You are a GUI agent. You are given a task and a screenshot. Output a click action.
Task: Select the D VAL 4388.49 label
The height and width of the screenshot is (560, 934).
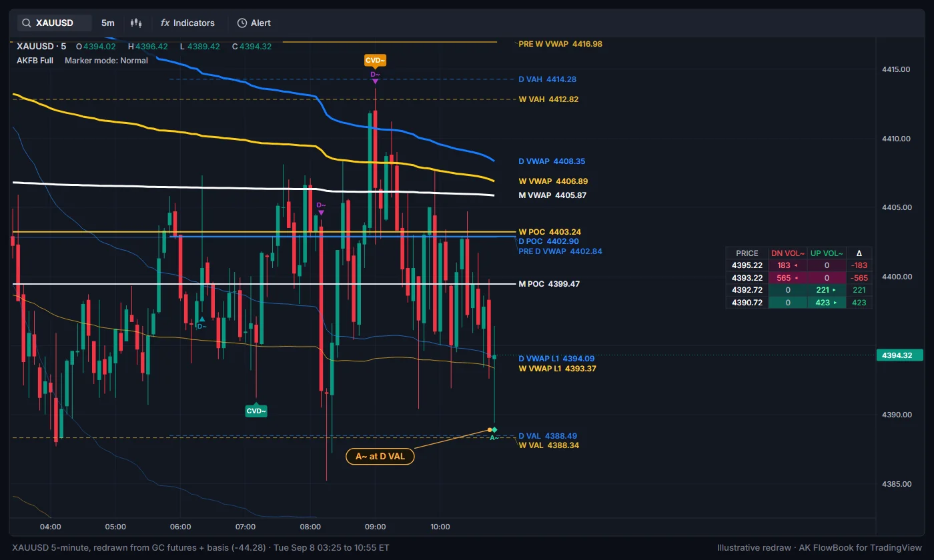click(548, 436)
